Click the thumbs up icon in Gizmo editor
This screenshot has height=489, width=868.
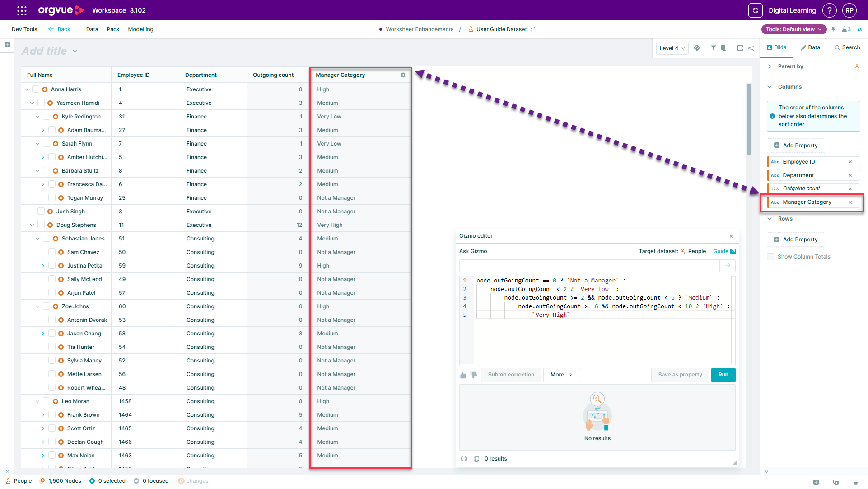[x=463, y=375]
